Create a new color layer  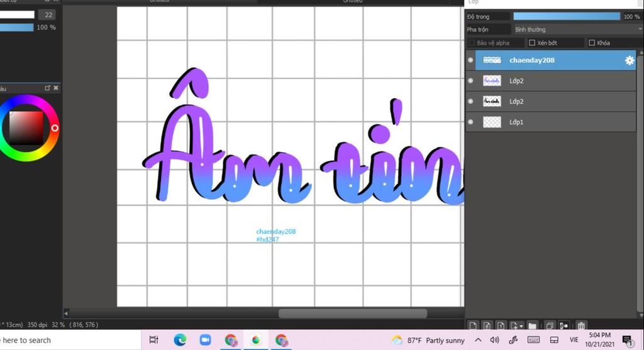click(473, 325)
